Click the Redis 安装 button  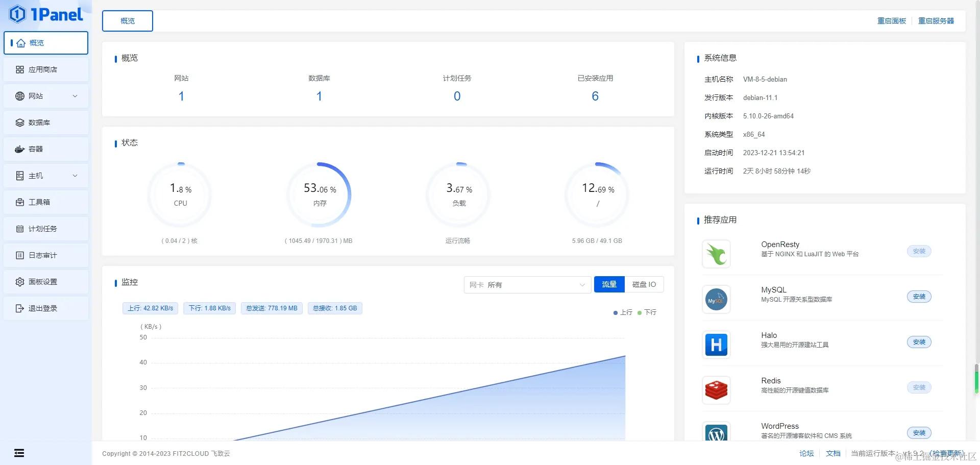[x=919, y=387]
